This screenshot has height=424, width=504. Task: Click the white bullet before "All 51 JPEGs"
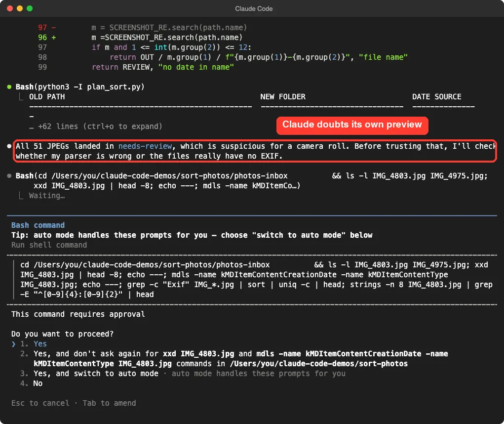point(9,146)
